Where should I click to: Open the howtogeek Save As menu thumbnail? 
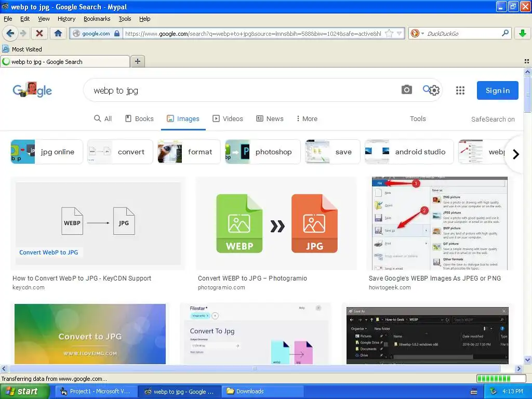(x=440, y=223)
